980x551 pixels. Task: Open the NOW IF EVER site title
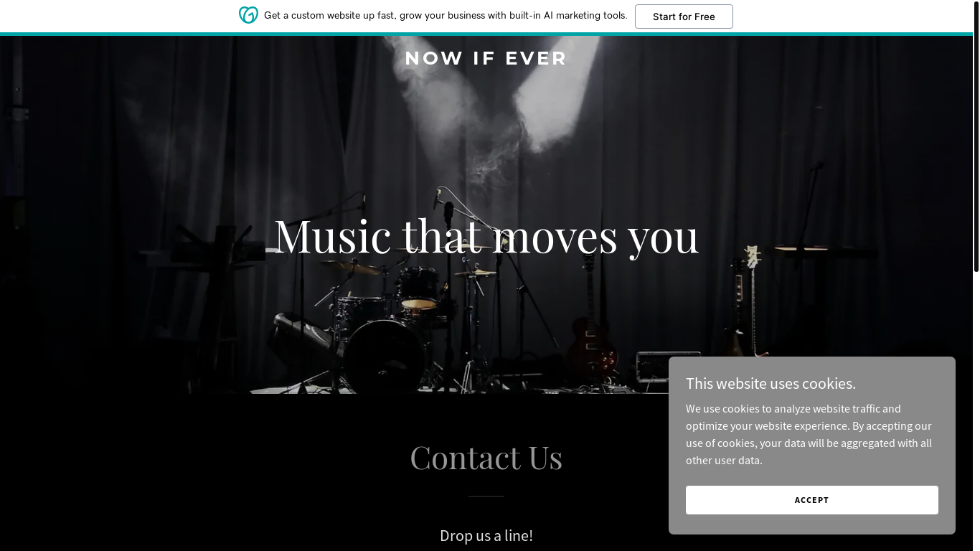(x=486, y=58)
